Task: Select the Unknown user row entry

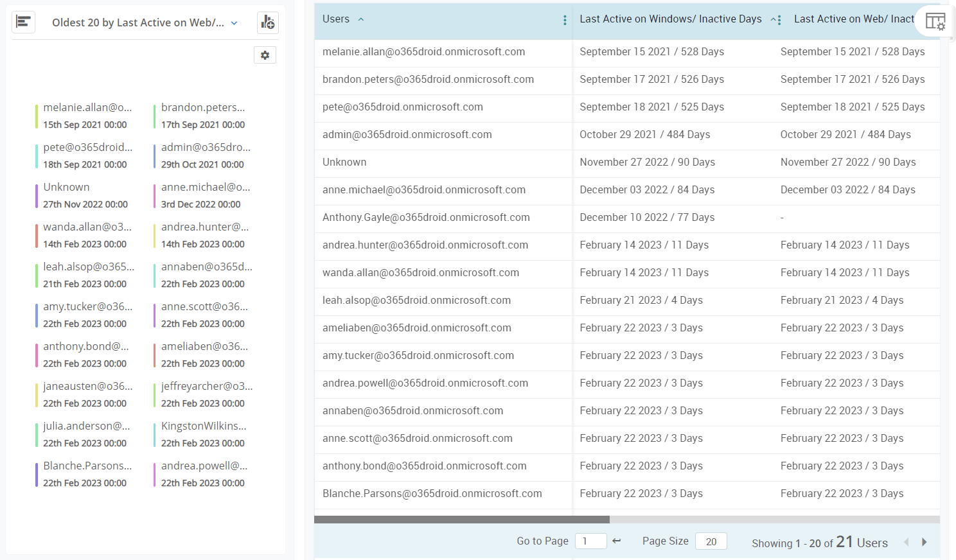Action: [x=344, y=162]
